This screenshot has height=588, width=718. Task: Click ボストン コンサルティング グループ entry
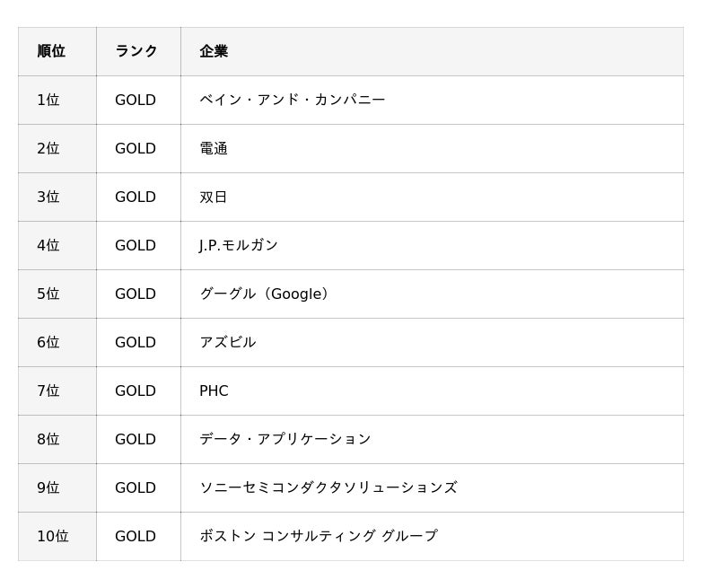tap(319, 536)
